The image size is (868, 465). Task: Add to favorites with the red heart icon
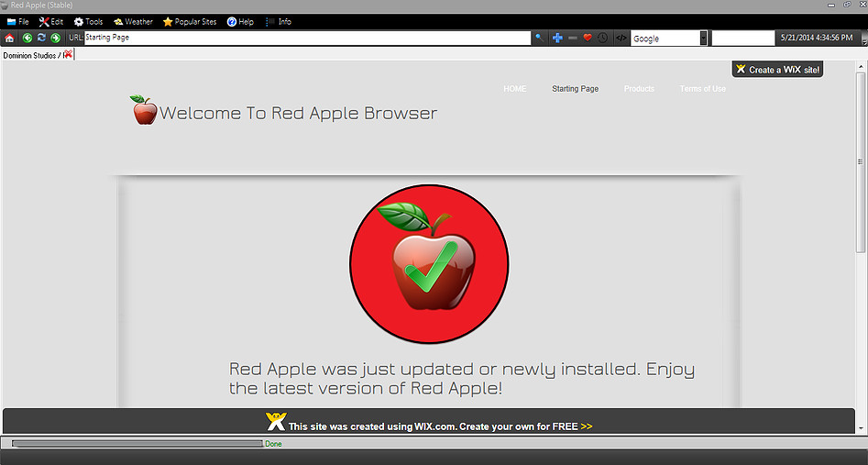pyautogui.click(x=588, y=38)
